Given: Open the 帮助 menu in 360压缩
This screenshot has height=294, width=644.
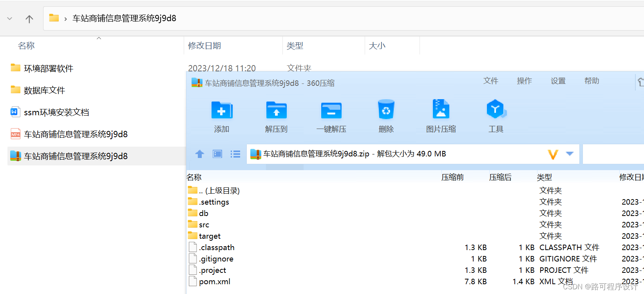Looking at the screenshot, I should [592, 81].
